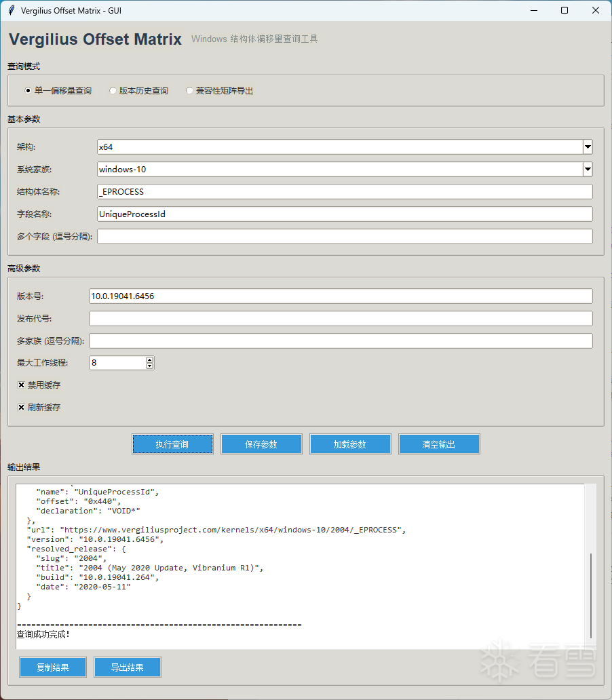The width and height of the screenshot is (612, 700).
Task: Click the output panel scrollbar thumb
Action: tap(590, 596)
